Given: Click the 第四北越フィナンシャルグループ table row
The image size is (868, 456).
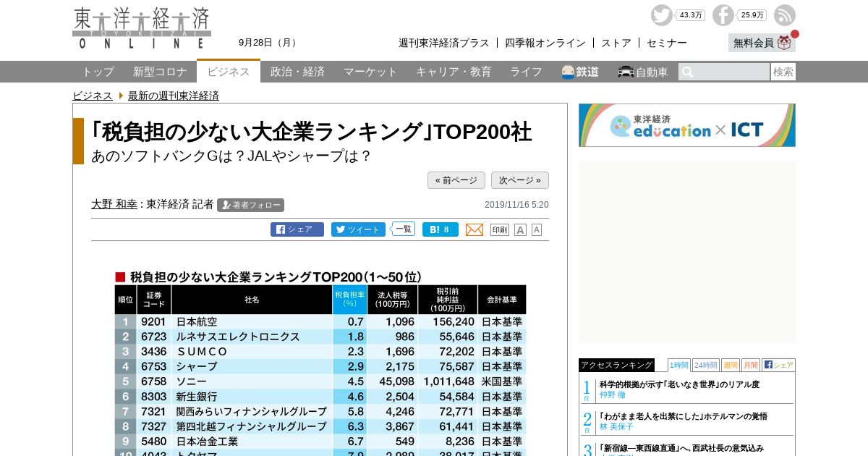Looking at the screenshot, I should coord(320,426).
